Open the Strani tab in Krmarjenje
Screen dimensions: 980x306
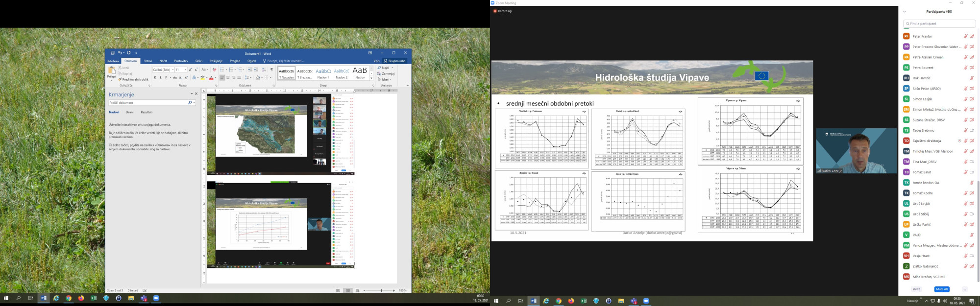click(x=130, y=112)
